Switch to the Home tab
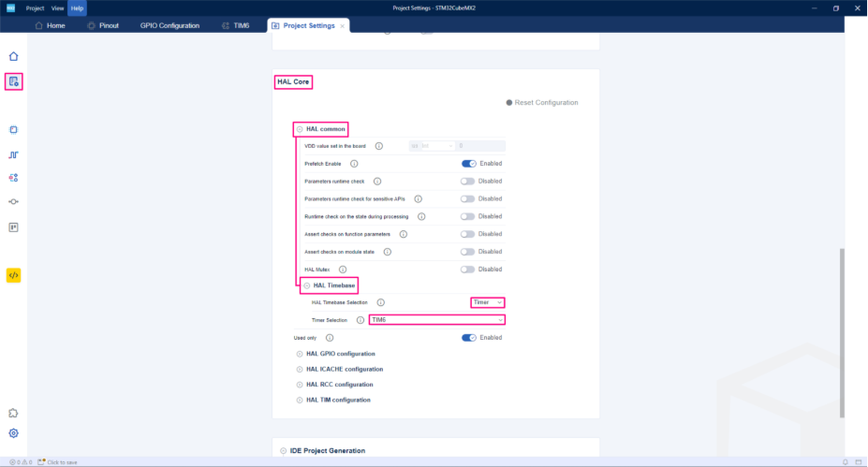This screenshot has width=868, height=467. pyautogui.click(x=51, y=25)
